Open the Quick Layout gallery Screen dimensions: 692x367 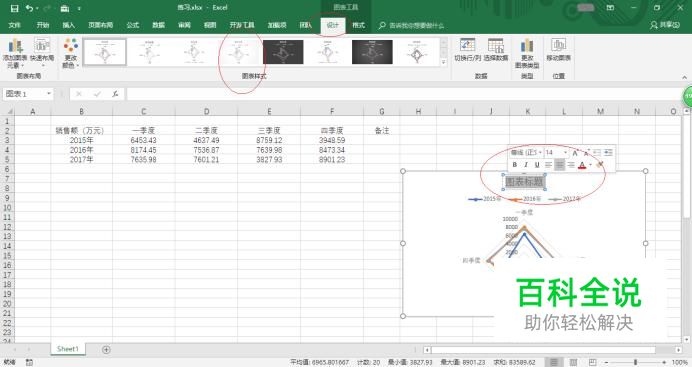42,53
